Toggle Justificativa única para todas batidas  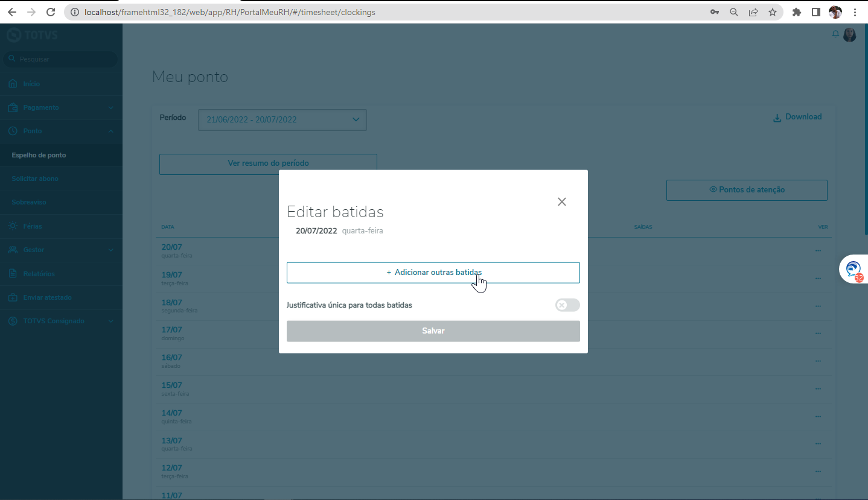click(567, 305)
